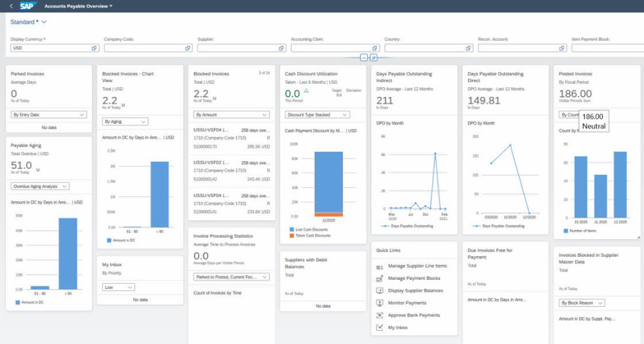Click the My Inbox checkmark icon
This screenshot has width=644, height=344.
[x=380, y=327]
